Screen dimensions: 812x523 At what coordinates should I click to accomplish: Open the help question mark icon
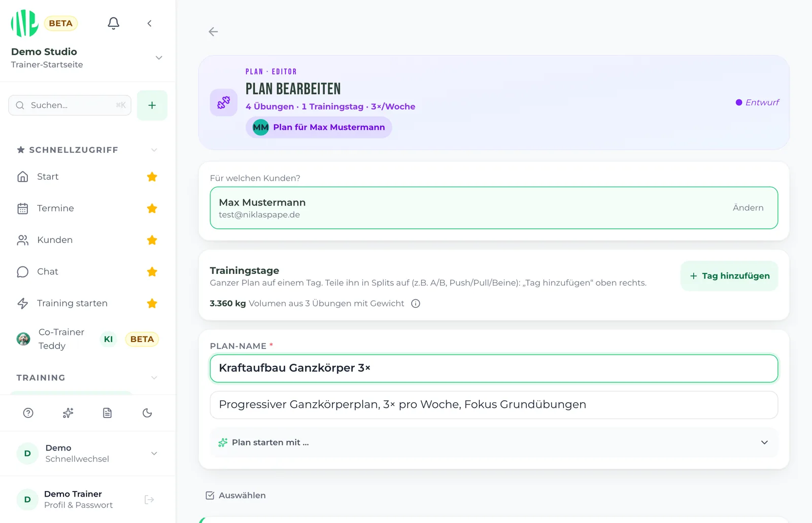[28, 413]
